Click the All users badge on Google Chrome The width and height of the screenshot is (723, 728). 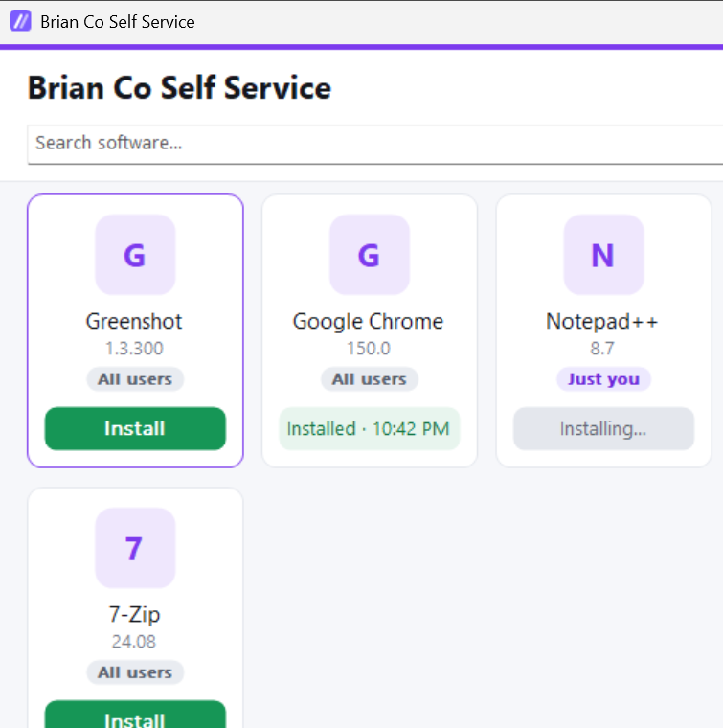tap(370, 379)
